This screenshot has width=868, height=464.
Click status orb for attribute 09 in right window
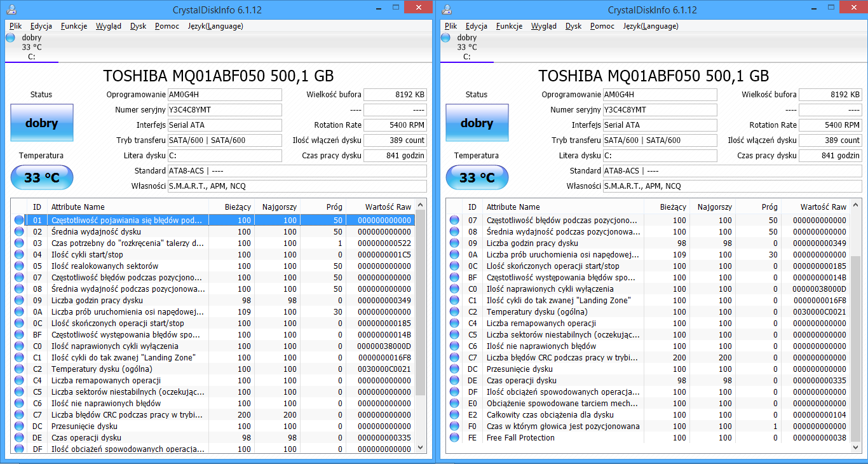[x=454, y=243]
